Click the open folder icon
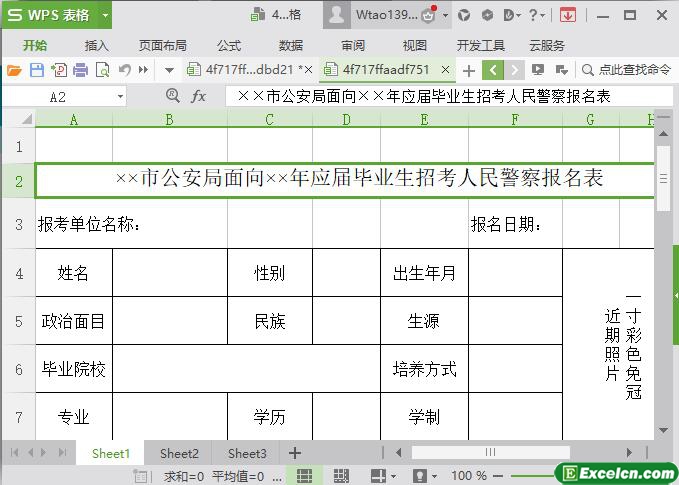This screenshot has height=485, width=679. 14,70
